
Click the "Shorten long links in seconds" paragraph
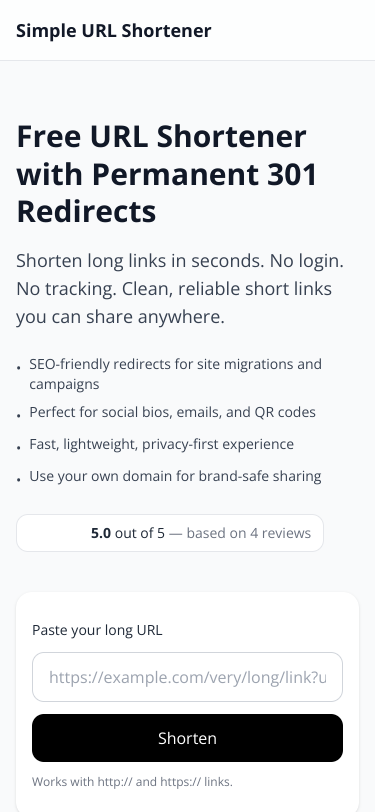point(180,288)
